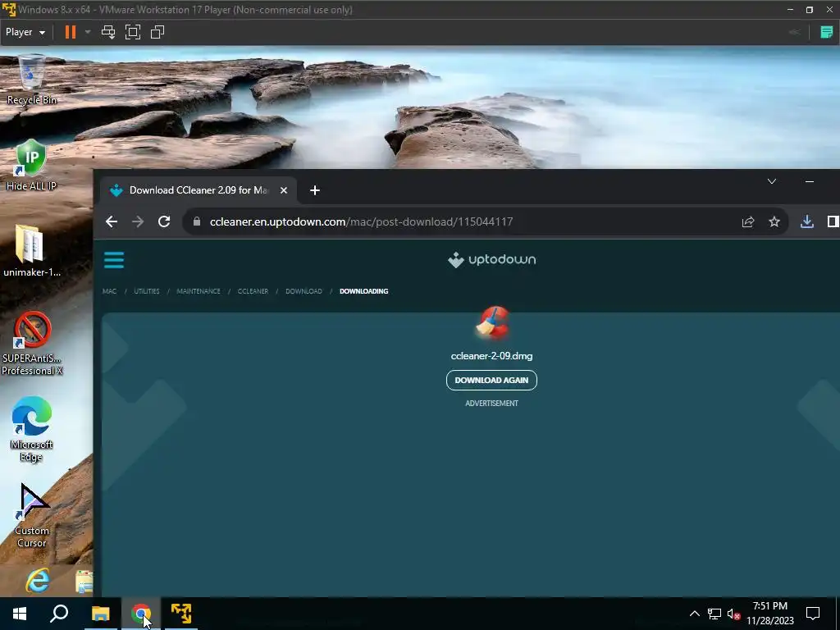Enter VMware full screen mode
840x630 pixels.
click(x=133, y=32)
